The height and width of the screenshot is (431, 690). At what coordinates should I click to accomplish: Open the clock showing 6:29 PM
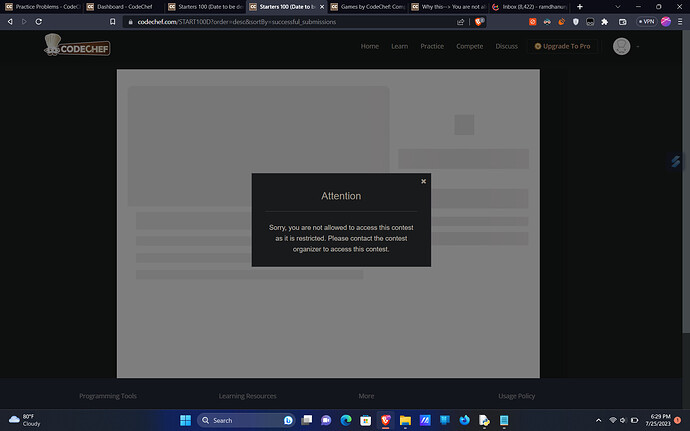(x=658, y=420)
